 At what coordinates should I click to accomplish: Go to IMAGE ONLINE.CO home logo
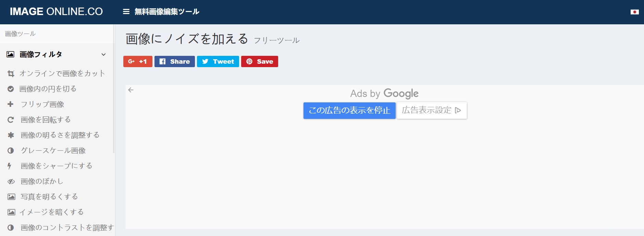[56, 12]
